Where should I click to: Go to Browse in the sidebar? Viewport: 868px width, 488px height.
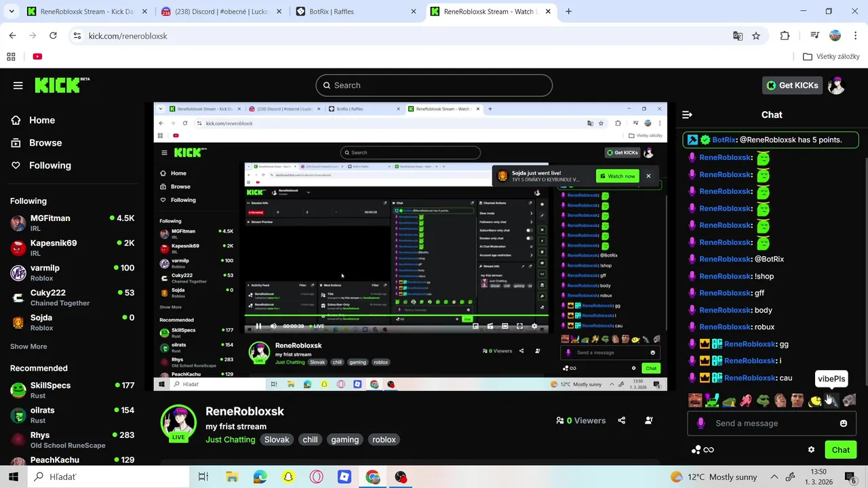click(37, 143)
